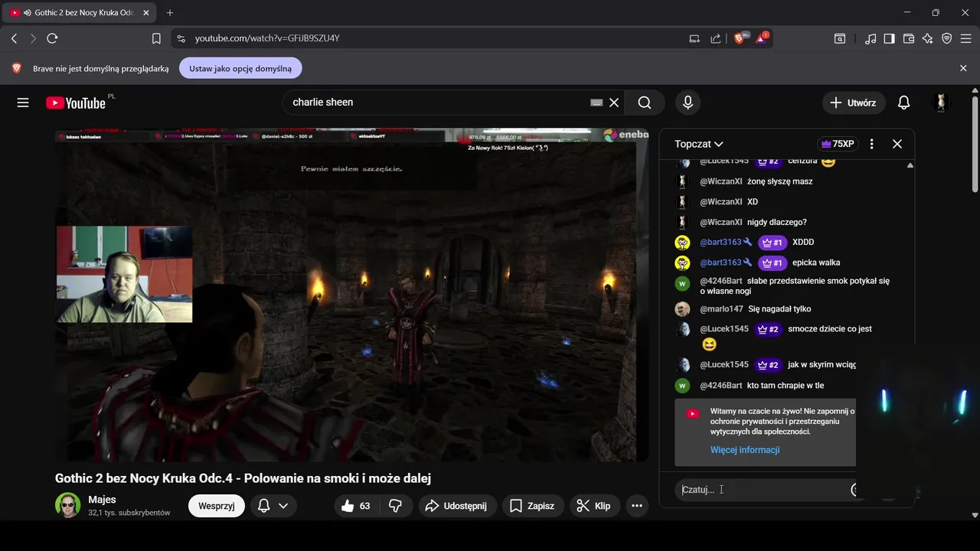The height and width of the screenshot is (551, 980).
Task: Click the Udostępnij share button
Action: pyautogui.click(x=458, y=506)
